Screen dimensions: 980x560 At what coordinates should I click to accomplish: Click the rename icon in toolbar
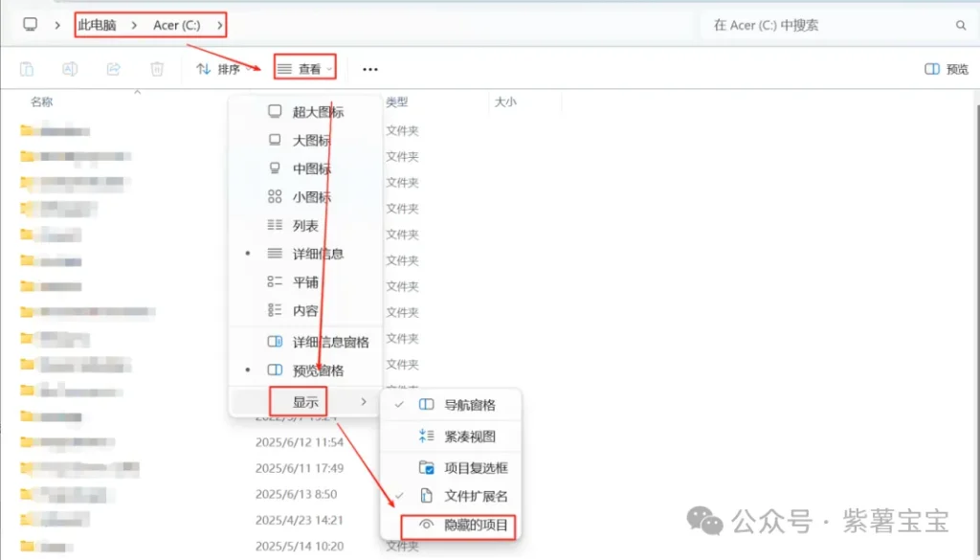point(70,69)
